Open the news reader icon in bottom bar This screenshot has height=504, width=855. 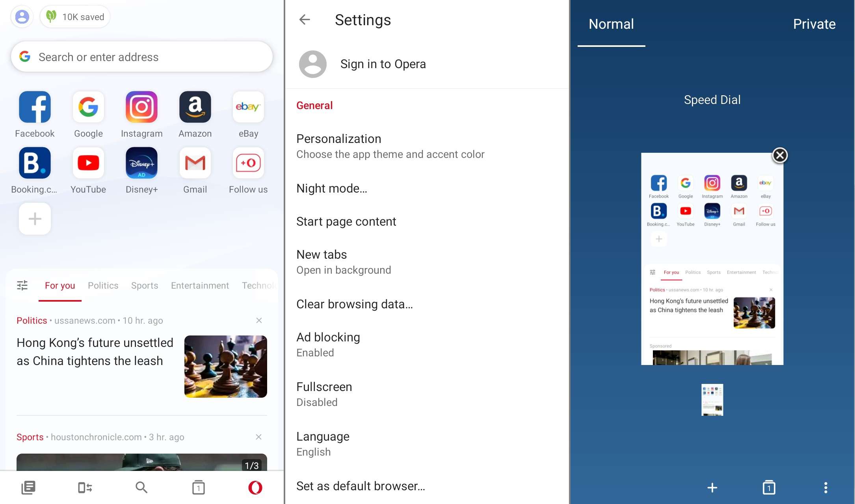point(28,487)
